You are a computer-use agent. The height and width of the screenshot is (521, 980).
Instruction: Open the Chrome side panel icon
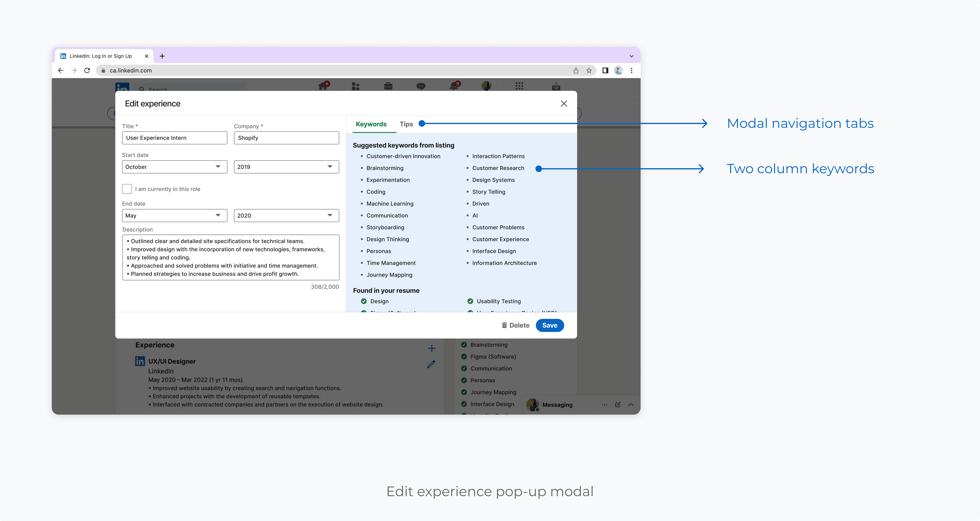coord(605,70)
